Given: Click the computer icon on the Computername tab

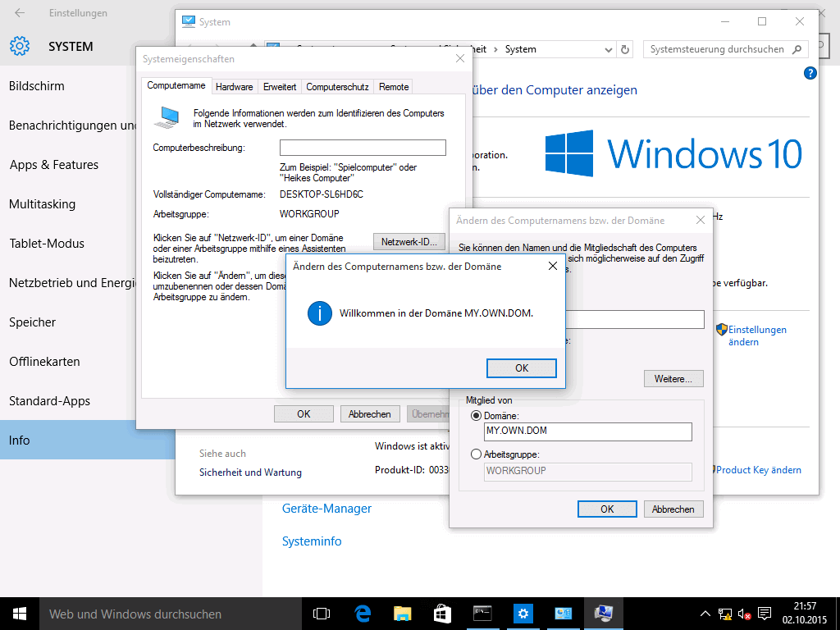Looking at the screenshot, I should 167,116.
